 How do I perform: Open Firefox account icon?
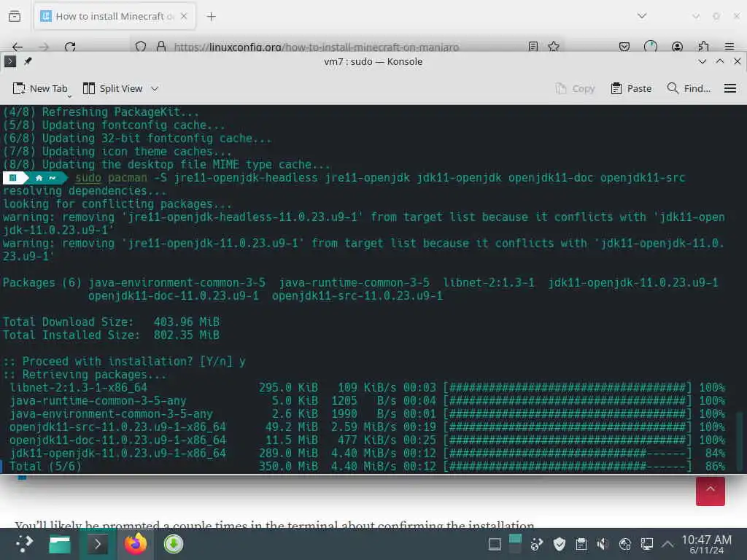677,47
